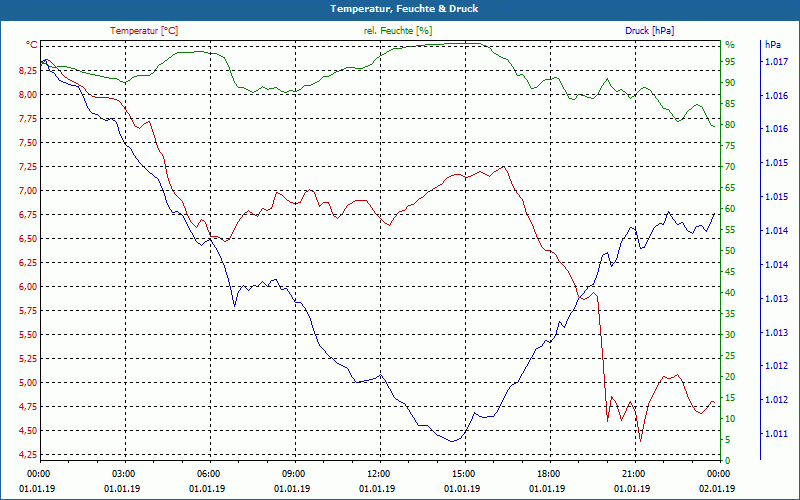Click the 21:00 time axis label
The width and height of the screenshot is (800, 500).
click(x=633, y=473)
